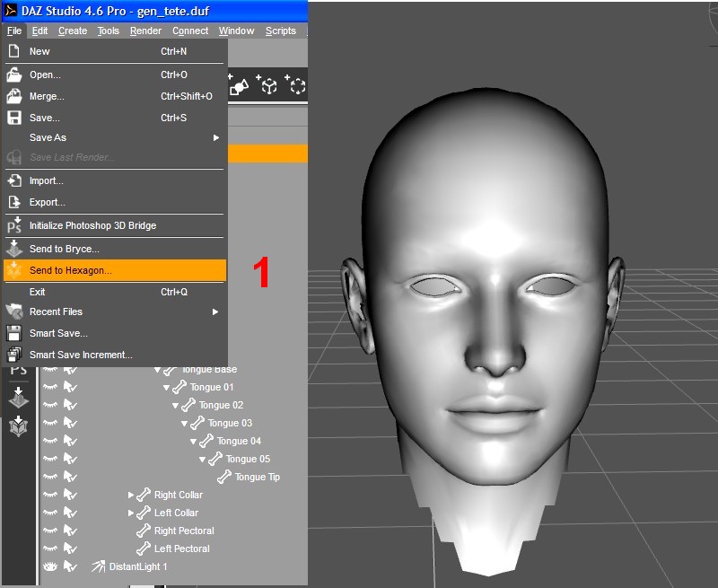
Task: Open the Render menu
Action: [x=145, y=31]
